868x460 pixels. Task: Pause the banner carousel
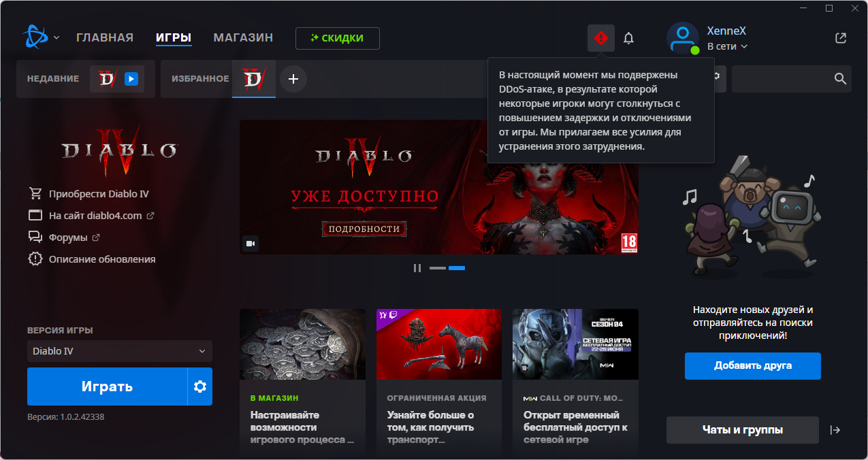click(417, 268)
